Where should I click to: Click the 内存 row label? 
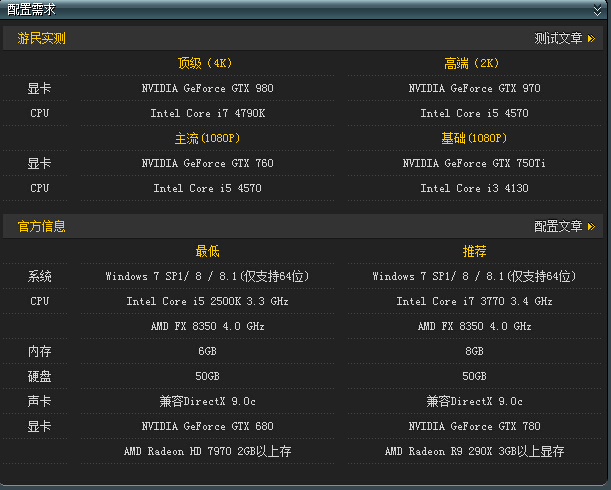point(39,351)
